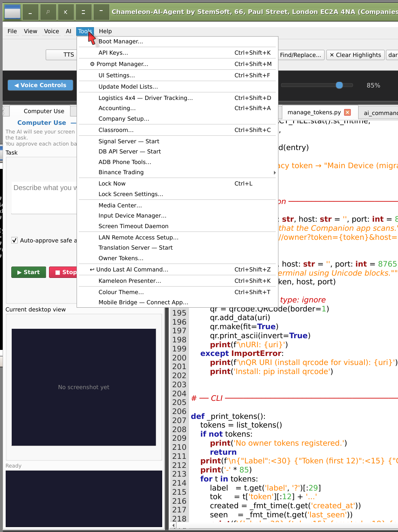Open the View menu

click(31, 31)
